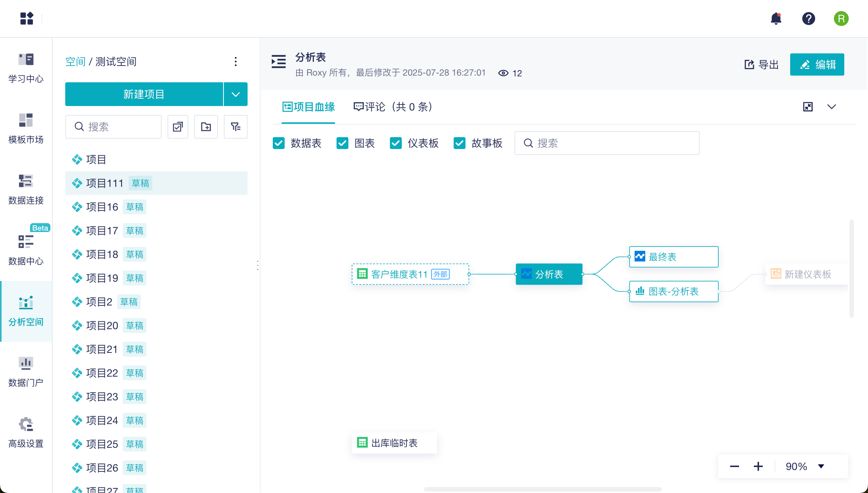Open the notifications bell
Image resolution: width=868 pixels, height=493 pixels.
(x=776, y=19)
